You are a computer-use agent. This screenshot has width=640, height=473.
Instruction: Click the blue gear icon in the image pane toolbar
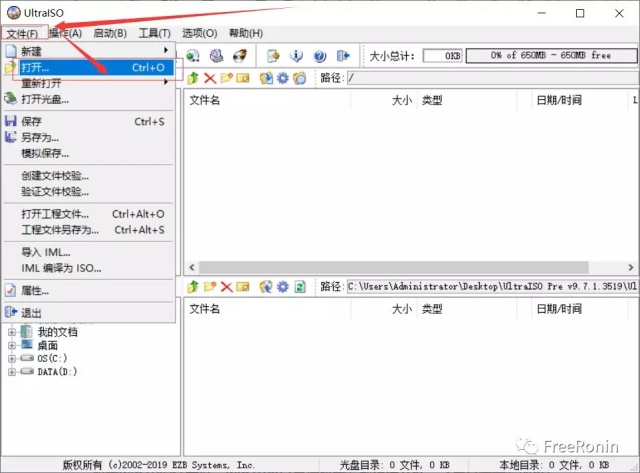(282, 78)
